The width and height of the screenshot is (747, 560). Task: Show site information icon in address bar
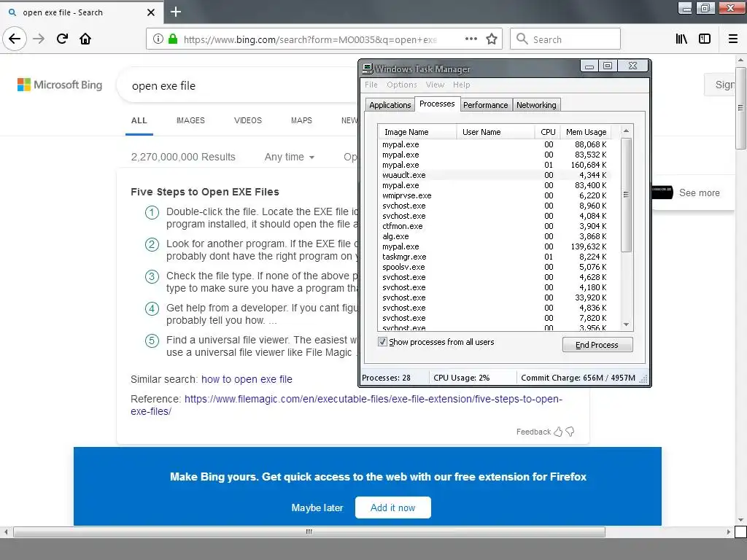click(x=158, y=39)
